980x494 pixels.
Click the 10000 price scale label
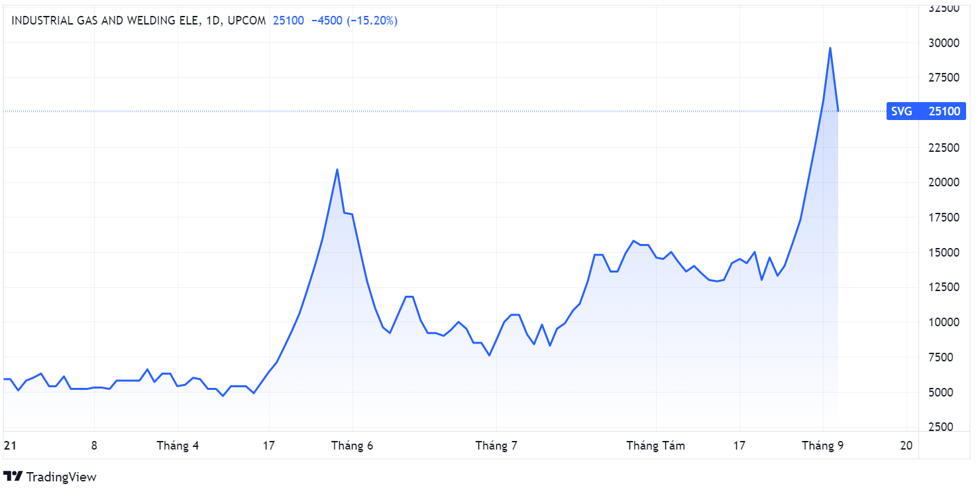coord(945,322)
